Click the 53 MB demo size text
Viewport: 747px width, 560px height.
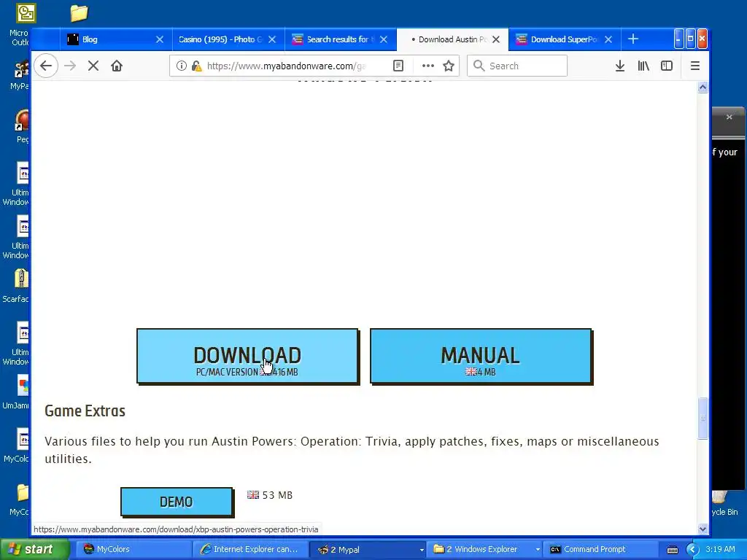(x=277, y=495)
